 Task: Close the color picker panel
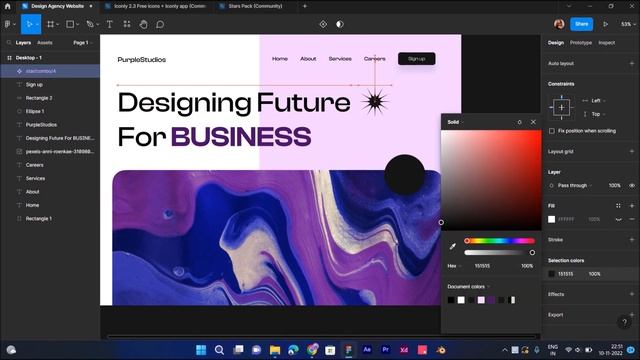pyautogui.click(x=533, y=122)
